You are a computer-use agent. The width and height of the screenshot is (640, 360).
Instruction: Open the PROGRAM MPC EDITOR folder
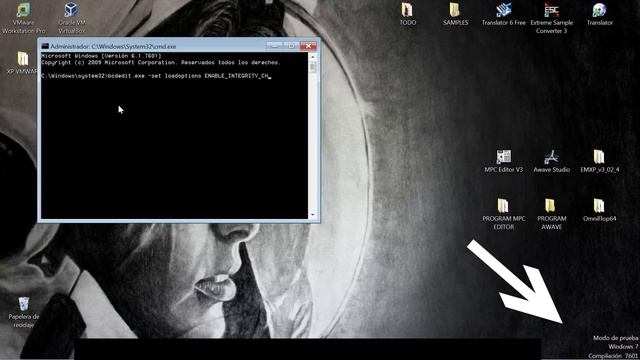[503, 214]
